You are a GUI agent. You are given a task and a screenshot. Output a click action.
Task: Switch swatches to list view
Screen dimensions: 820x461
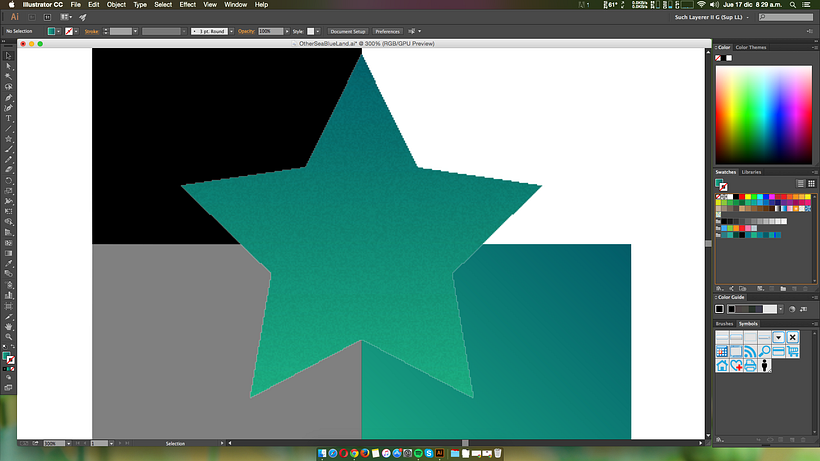pos(801,183)
